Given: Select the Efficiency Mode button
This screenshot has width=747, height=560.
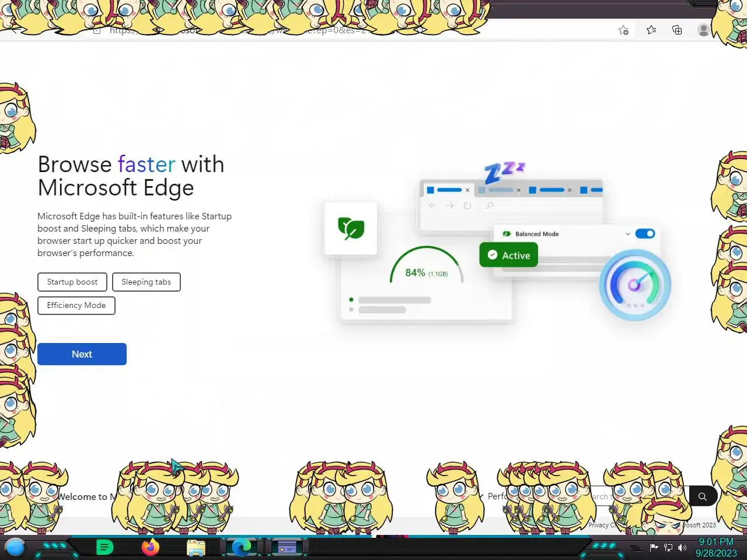Looking at the screenshot, I should [76, 305].
